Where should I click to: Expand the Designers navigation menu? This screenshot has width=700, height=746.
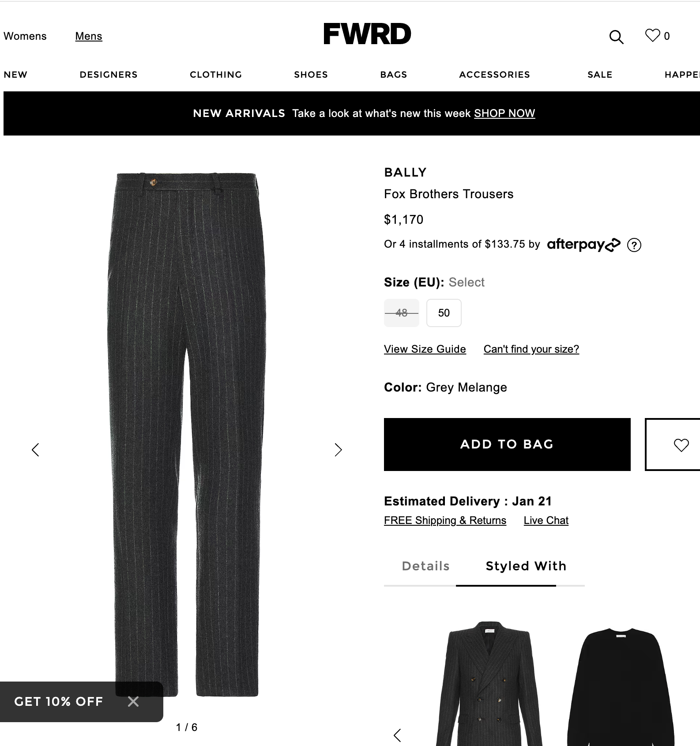pyautogui.click(x=109, y=75)
